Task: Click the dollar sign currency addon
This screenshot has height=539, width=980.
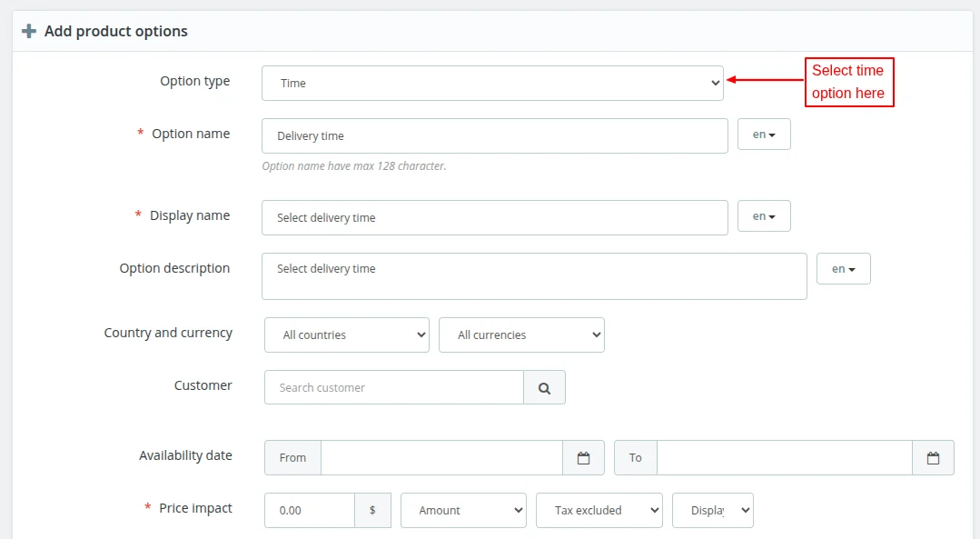Action: click(372, 511)
